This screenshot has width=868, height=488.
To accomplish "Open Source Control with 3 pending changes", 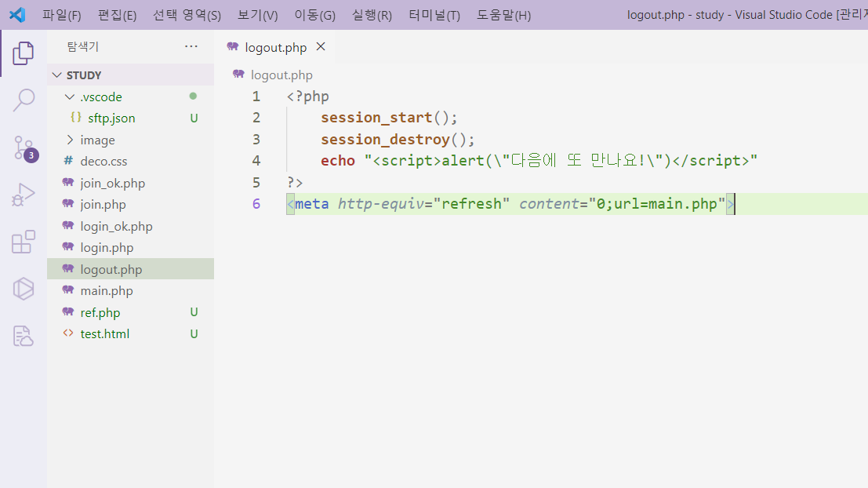I will [x=24, y=148].
